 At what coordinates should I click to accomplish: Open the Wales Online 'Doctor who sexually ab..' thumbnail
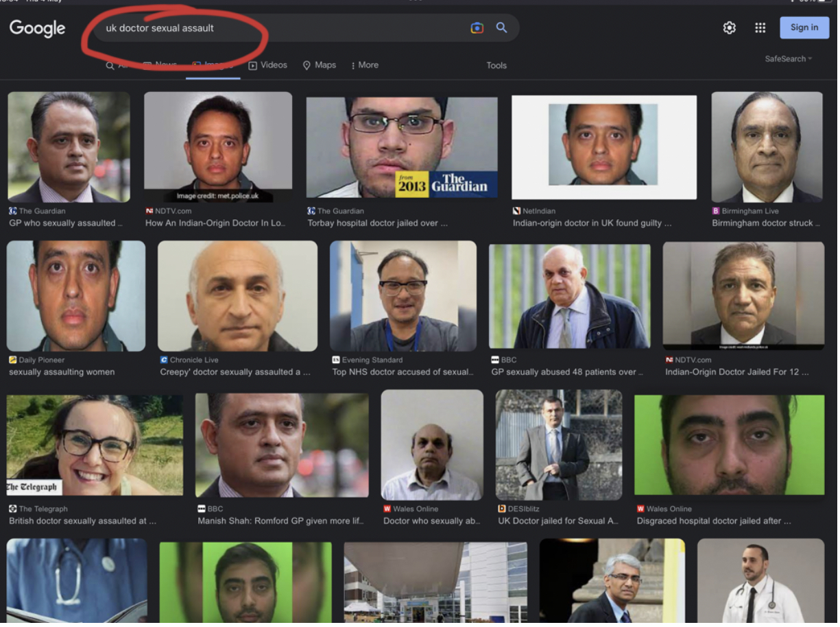coord(432,445)
